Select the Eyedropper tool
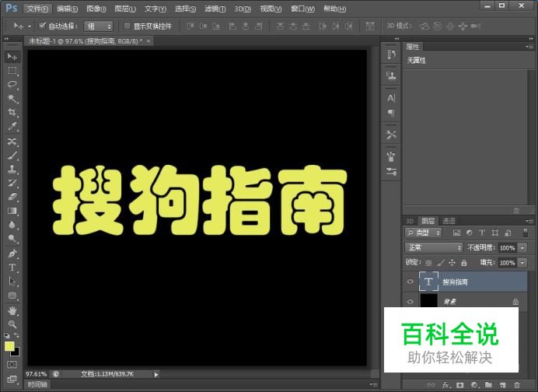This screenshot has width=538, height=392. point(12,127)
